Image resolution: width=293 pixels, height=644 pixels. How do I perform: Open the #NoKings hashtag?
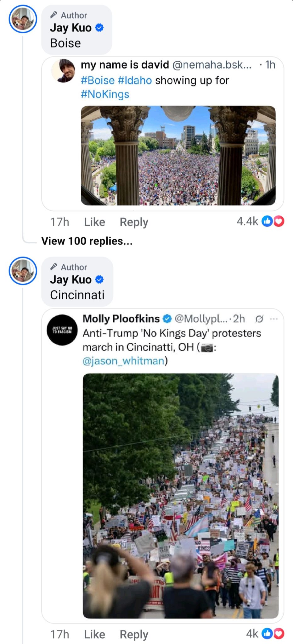[x=105, y=94]
